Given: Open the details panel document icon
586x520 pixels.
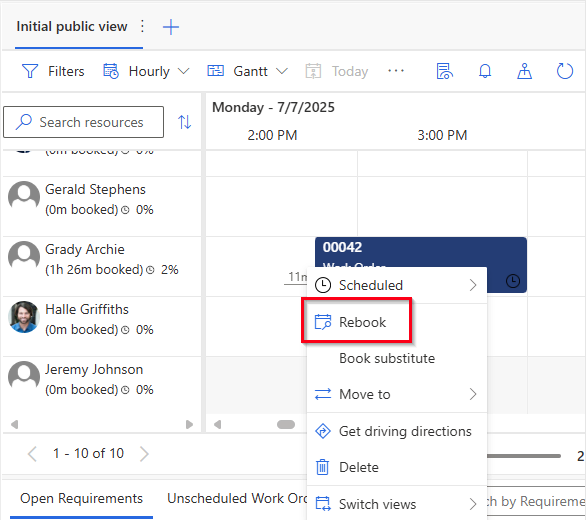Looking at the screenshot, I should pyautogui.click(x=444, y=71).
